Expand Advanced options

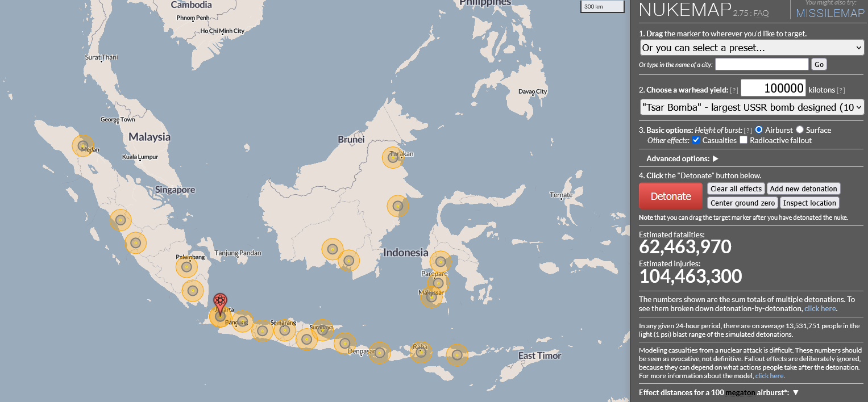pos(682,158)
